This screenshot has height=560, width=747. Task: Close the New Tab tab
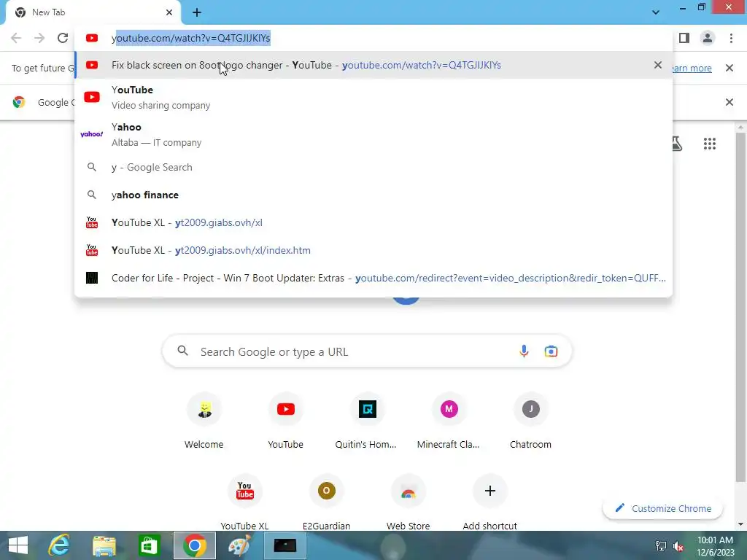click(169, 12)
